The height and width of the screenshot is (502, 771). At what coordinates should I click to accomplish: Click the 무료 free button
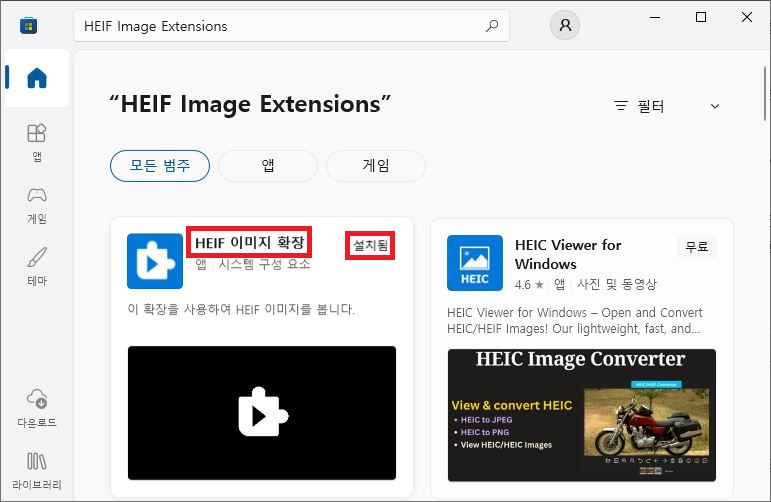point(697,246)
